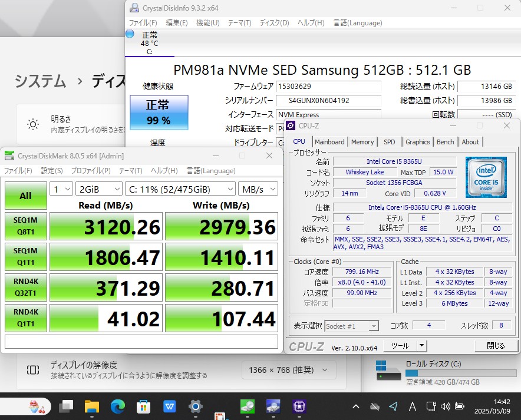Open 言語(Language) menu in CrystalDiskMark
Image resolution: width=521 pixels, height=420 pixels.
click(210, 171)
